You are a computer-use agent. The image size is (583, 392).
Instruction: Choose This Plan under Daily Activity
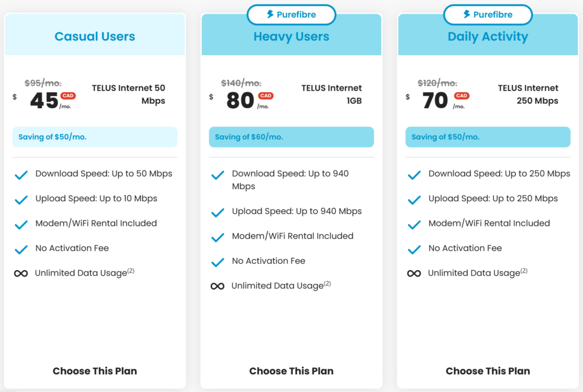pyautogui.click(x=487, y=371)
